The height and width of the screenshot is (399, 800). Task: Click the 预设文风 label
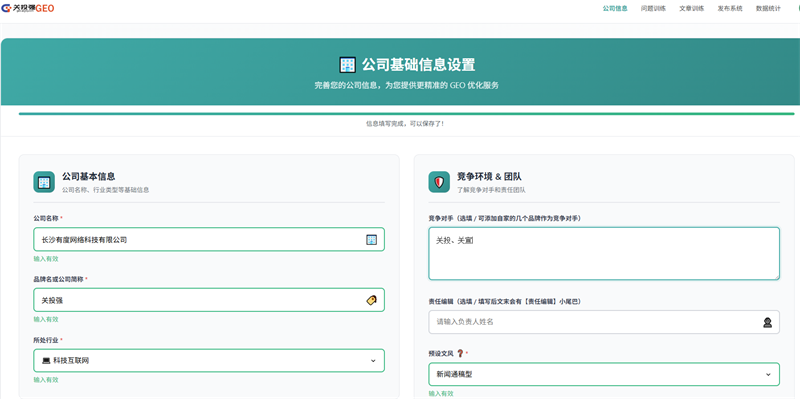pos(441,353)
